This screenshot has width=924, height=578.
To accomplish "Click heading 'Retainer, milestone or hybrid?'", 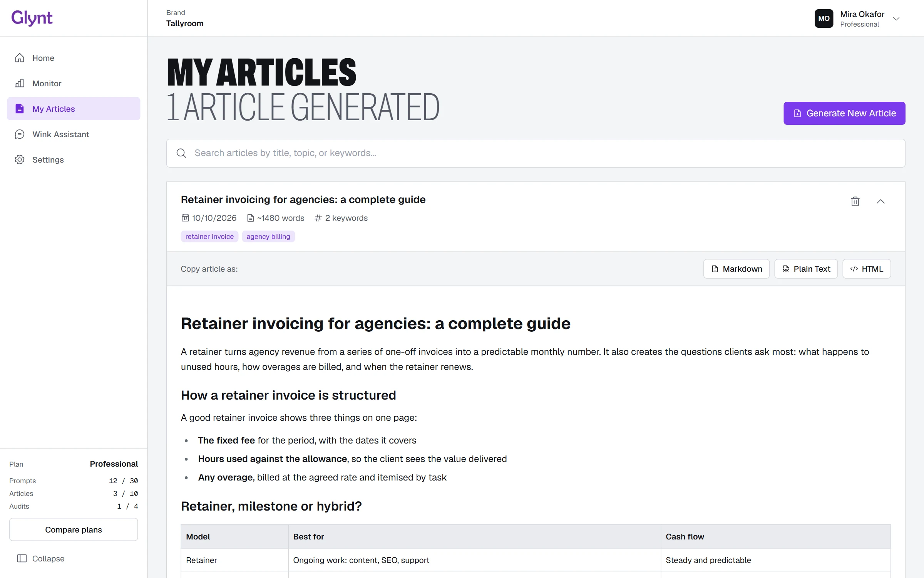I will [x=271, y=506].
